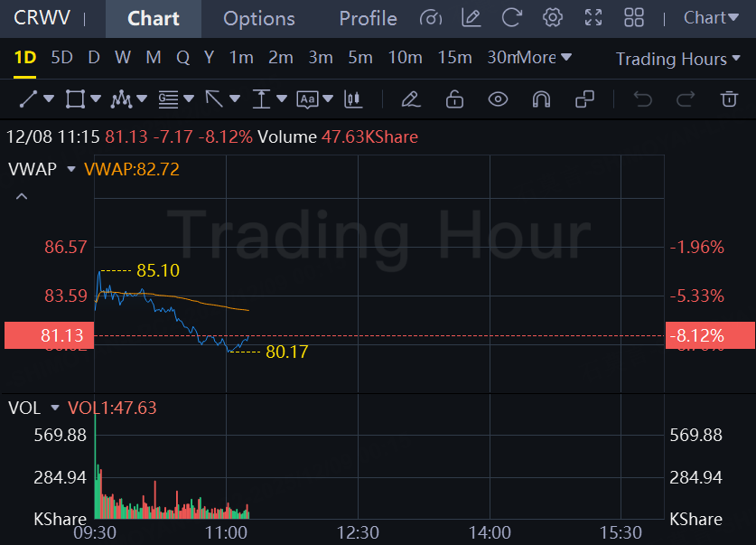Open the multi-chart grid layout
This screenshot has width=756, height=545.
[634, 17]
